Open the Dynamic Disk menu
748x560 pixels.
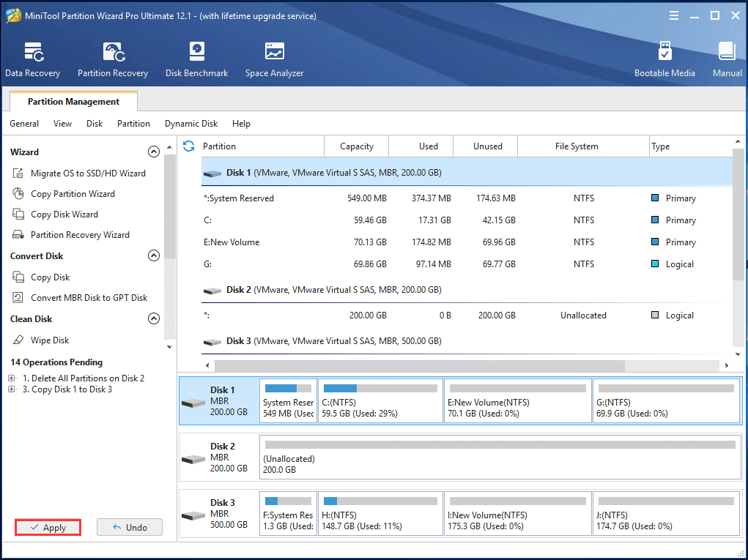(x=191, y=124)
